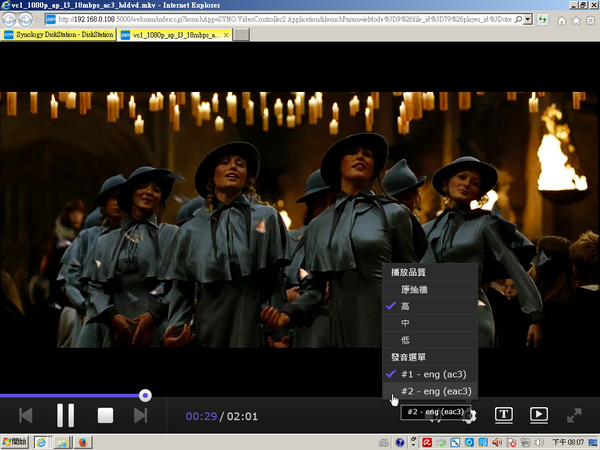
Task: Open file explorer folder in taskbar
Action: 62,442
